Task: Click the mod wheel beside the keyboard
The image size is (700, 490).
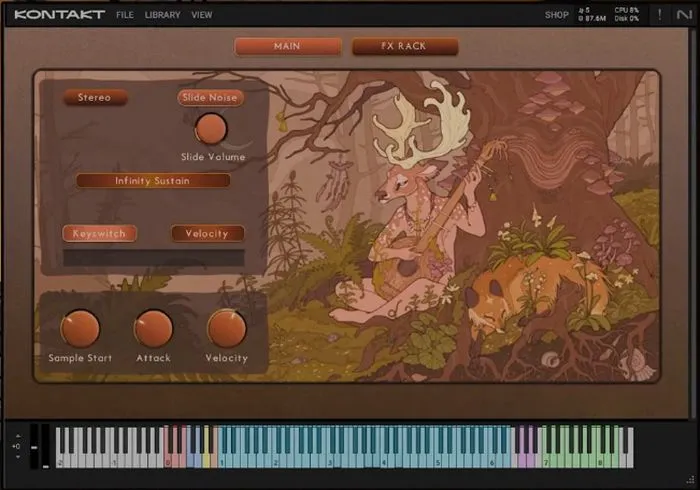Action: click(x=46, y=446)
